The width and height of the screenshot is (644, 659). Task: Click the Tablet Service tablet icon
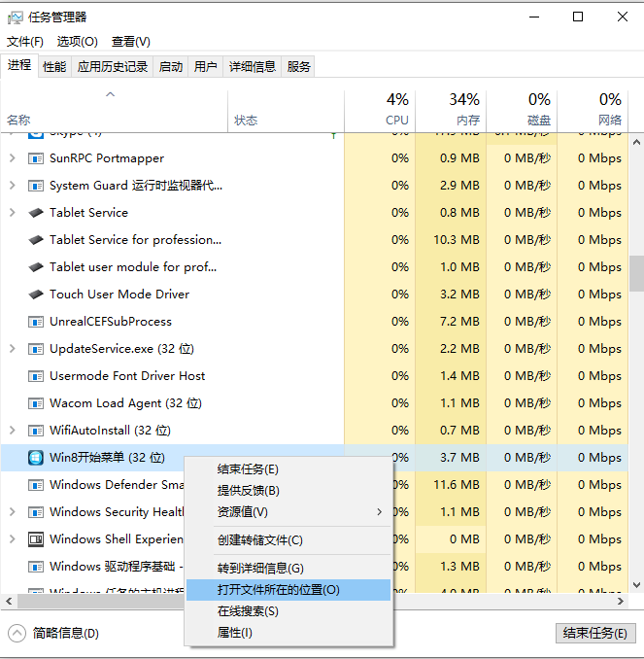[36, 213]
